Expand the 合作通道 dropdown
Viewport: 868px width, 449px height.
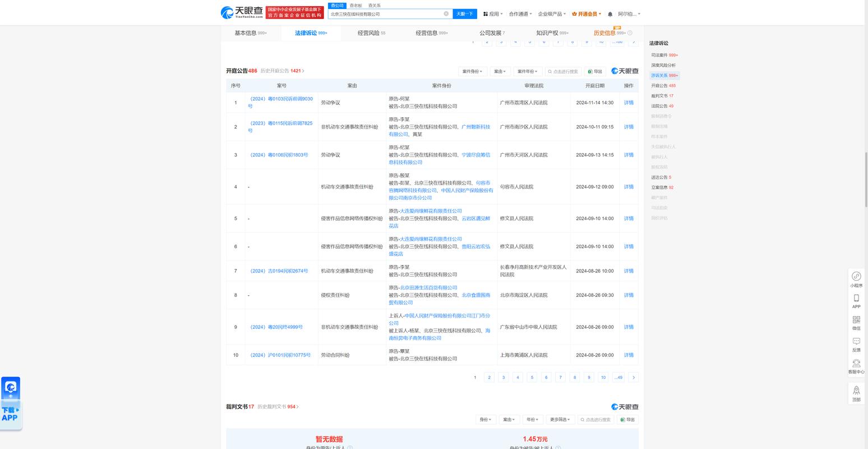pos(520,14)
